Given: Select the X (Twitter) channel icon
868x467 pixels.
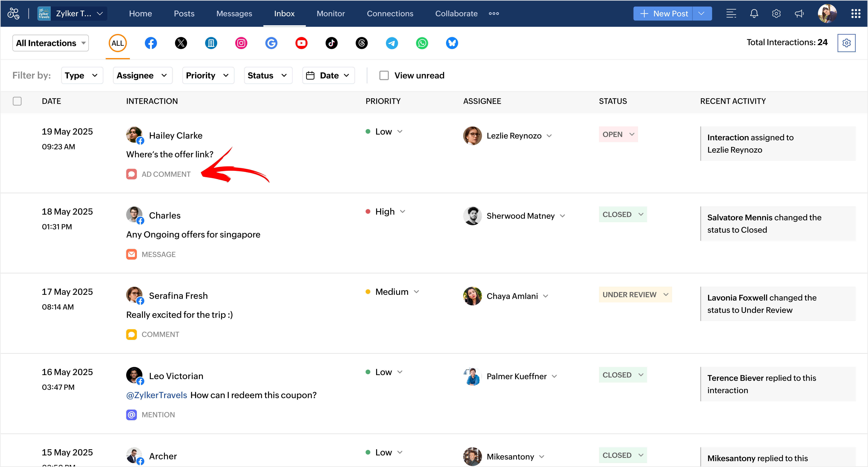Looking at the screenshot, I should [181, 43].
